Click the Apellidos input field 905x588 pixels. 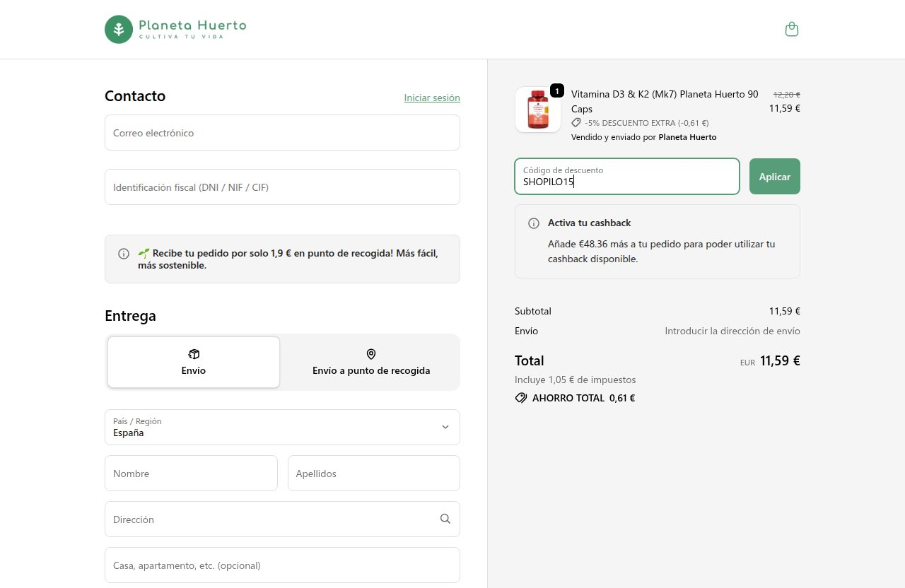click(374, 473)
